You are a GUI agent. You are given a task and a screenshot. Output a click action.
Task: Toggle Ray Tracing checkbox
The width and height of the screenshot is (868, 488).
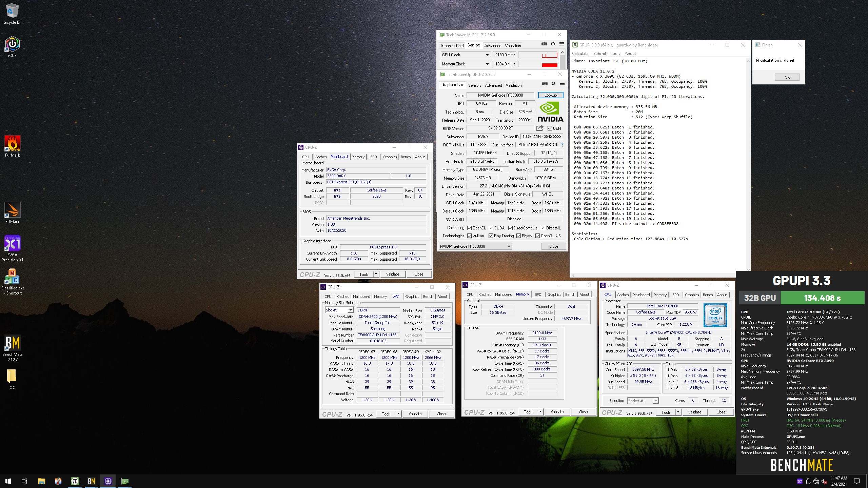tap(491, 236)
